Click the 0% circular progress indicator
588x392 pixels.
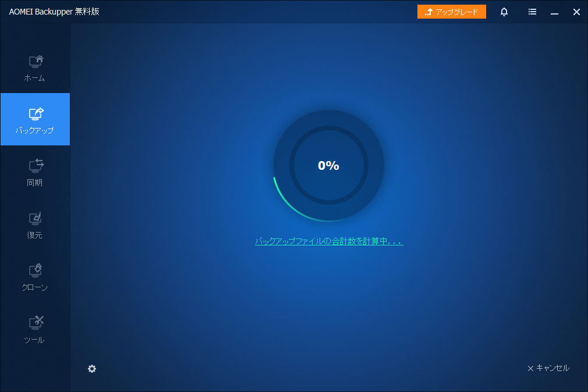tap(329, 165)
